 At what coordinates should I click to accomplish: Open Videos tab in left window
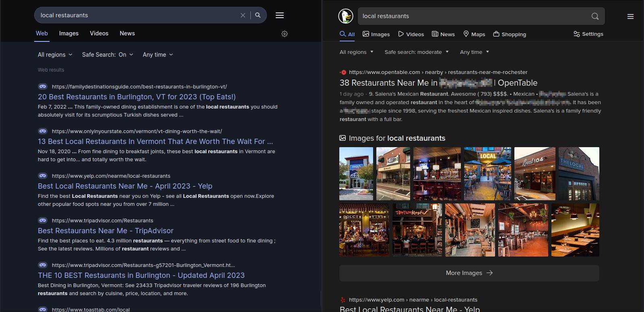(x=99, y=33)
